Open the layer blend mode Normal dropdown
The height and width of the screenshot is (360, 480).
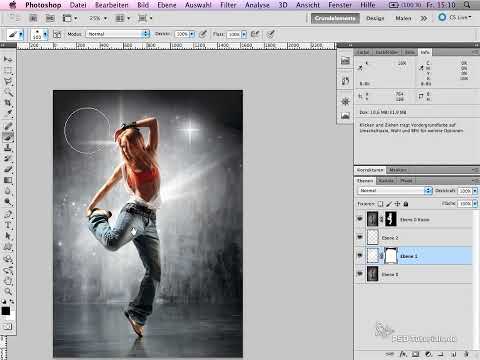coord(395,190)
